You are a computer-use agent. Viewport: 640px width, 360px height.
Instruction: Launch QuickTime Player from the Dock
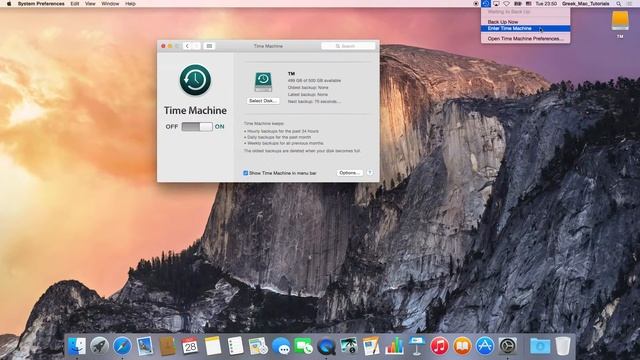click(x=326, y=346)
